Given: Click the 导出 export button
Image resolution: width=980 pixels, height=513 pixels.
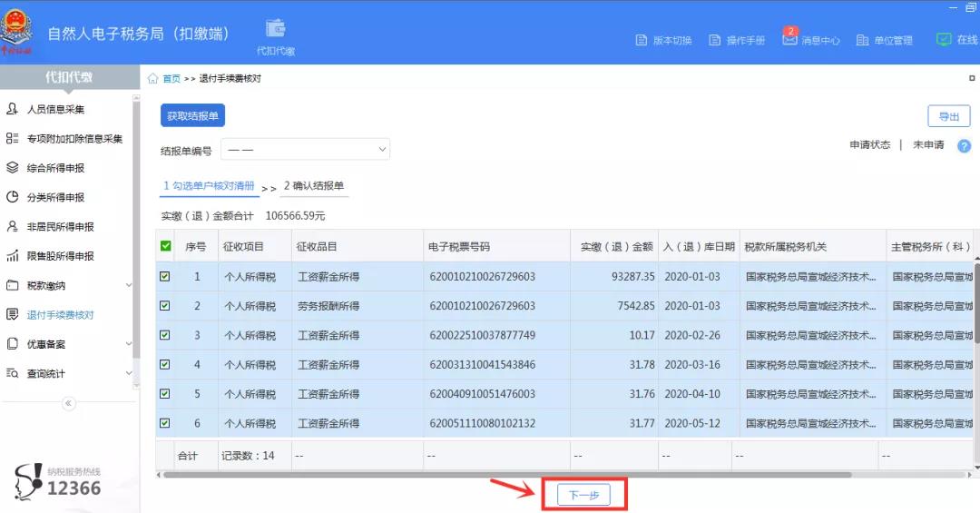Looking at the screenshot, I should (949, 116).
